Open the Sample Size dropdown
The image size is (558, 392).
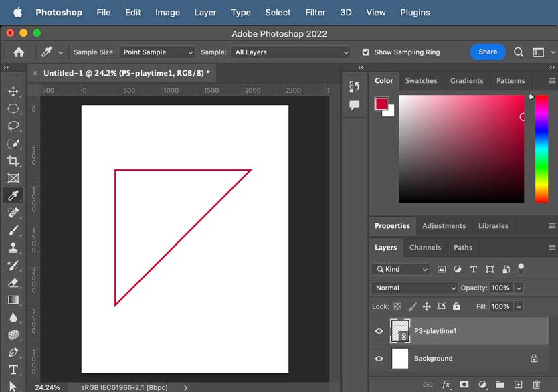(x=157, y=52)
